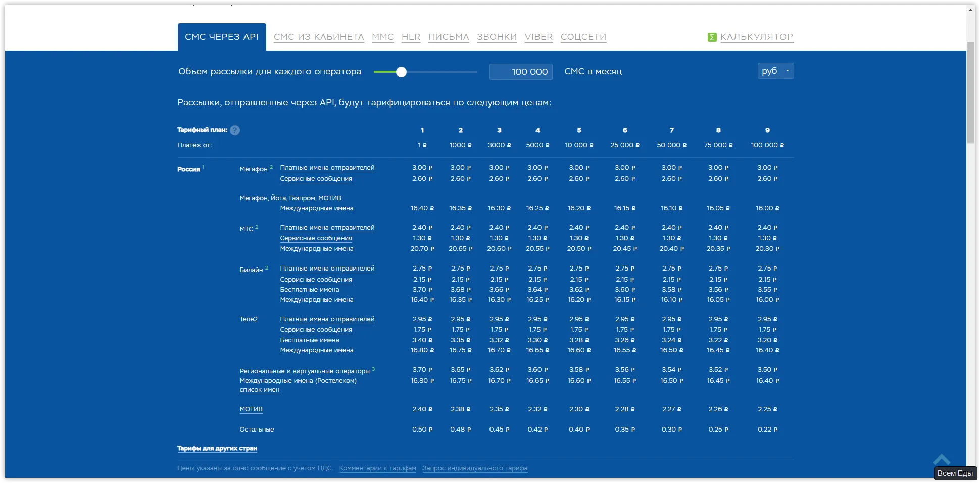
Task: Click Теле2 Международные имена label
Action: tap(317, 350)
